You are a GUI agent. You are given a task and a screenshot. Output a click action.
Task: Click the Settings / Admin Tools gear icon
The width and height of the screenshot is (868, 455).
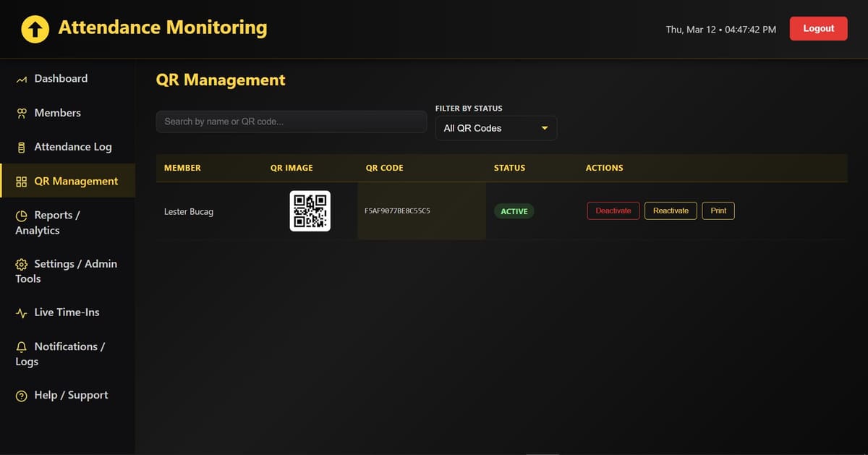(x=22, y=264)
